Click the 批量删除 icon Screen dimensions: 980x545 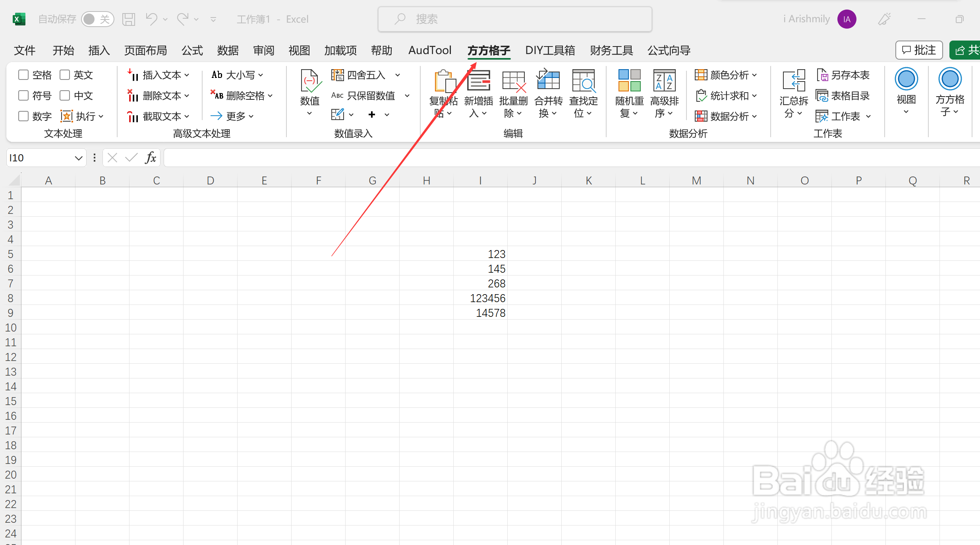pyautogui.click(x=514, y=81)
